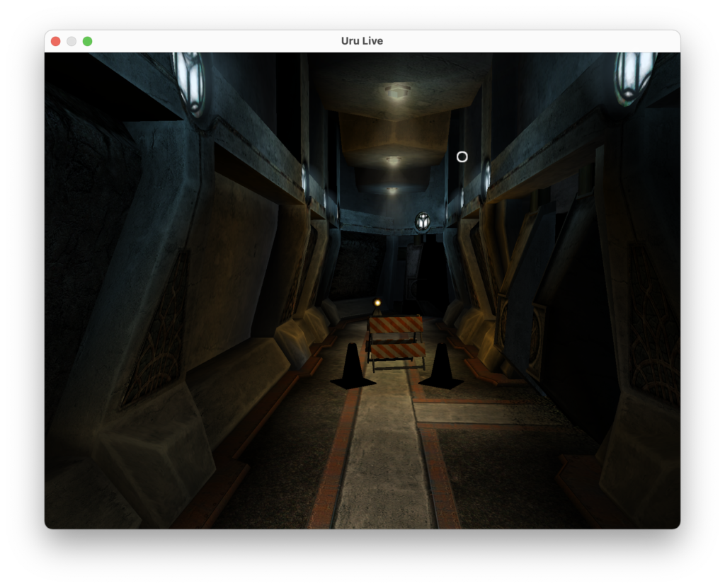
Task: Minimize the Uru Live window
Action: click(x=72, y=41)
